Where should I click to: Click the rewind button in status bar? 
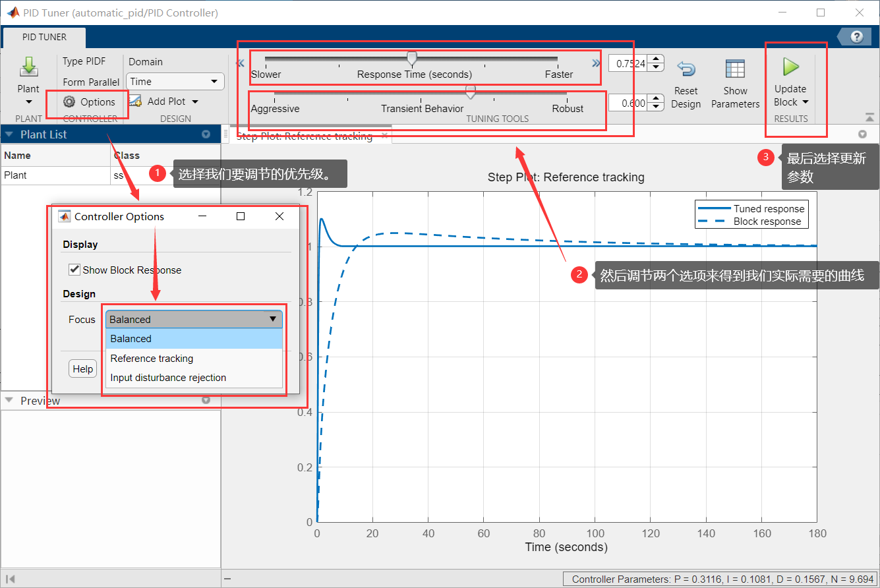point(11,579)
